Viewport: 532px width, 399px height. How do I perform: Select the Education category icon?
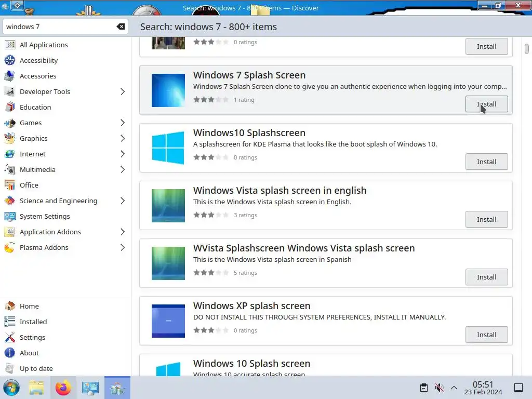click(10, 107)
